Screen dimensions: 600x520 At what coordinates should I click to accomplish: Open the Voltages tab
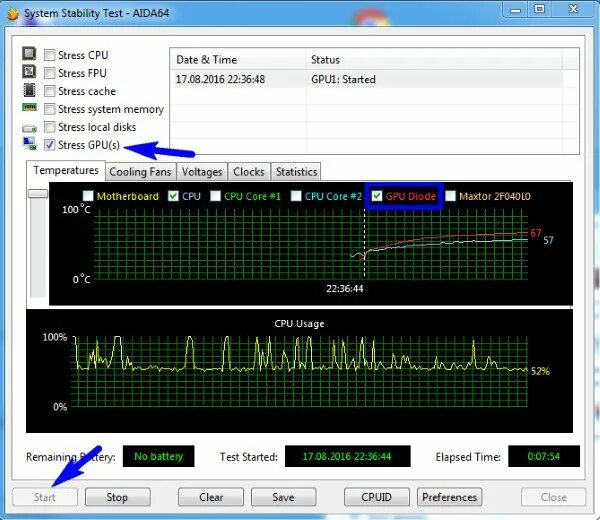click(x=202, y=172)
